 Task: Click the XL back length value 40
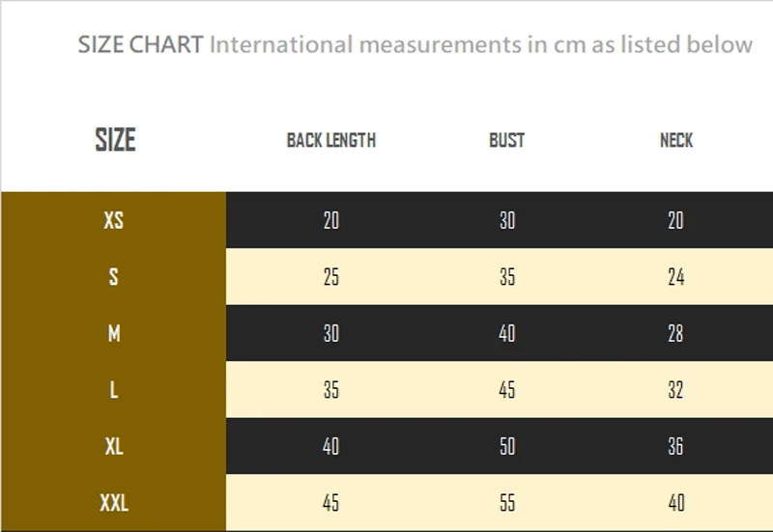tap(331, 446)
